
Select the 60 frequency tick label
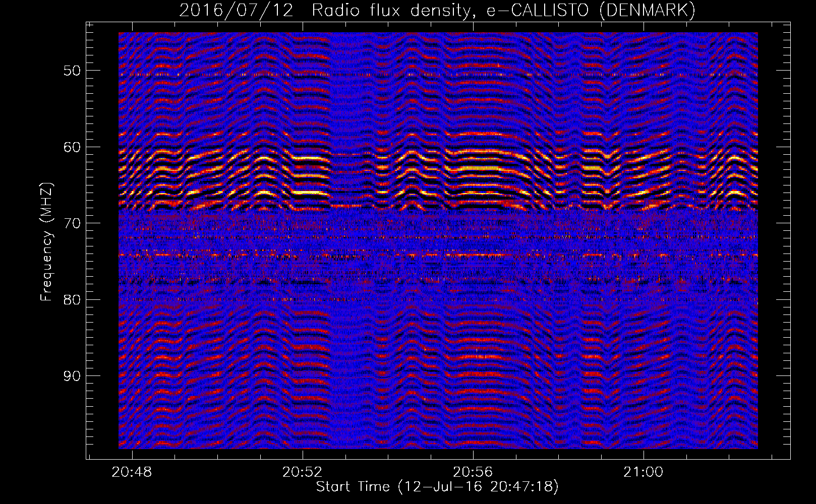click(x=72, y=147)
